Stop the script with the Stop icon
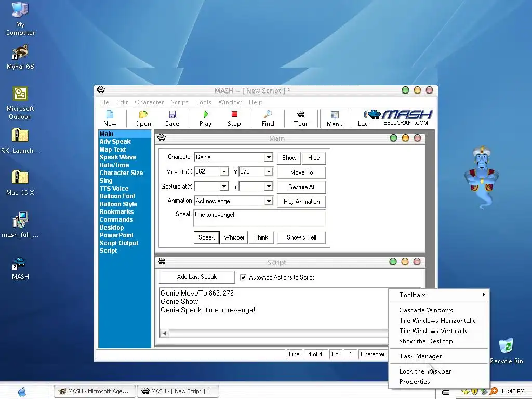The height and width of the screenshot is (399, 532). click(x=234, y=118)
